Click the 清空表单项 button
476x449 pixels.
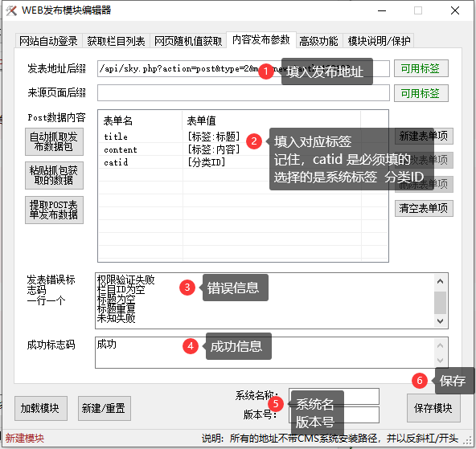point(424,208)
